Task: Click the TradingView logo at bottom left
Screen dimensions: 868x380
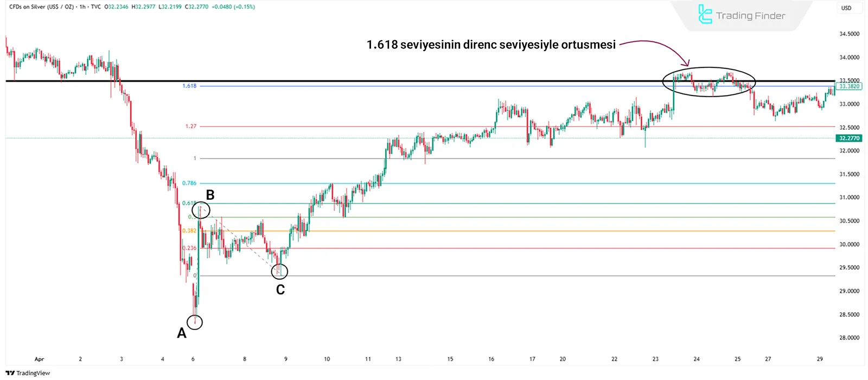Action: click(x=28, y=373)
